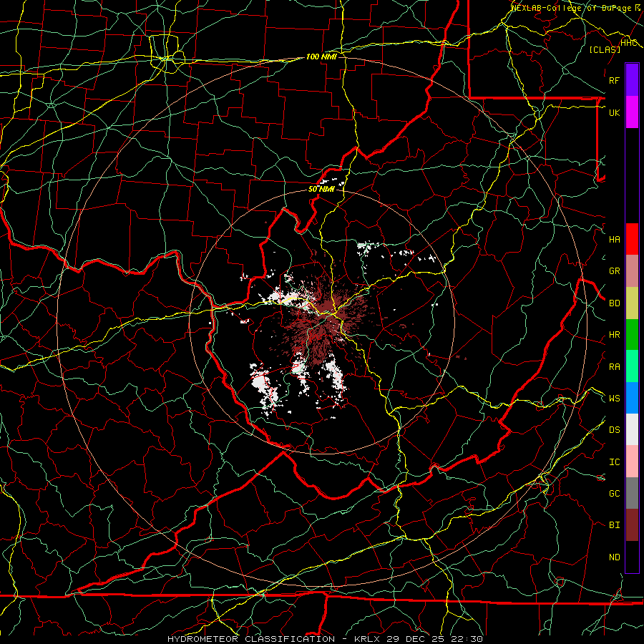Click the UK magenta legend swatch
This screenshot has height=644, width=644.
click(x=632, y=112)
